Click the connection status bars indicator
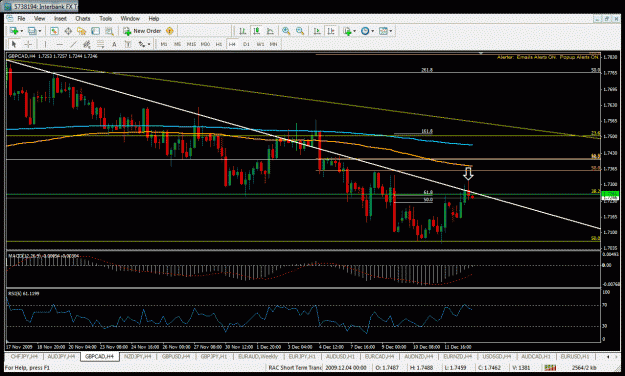The image size is (625, 376). point(550,367)
